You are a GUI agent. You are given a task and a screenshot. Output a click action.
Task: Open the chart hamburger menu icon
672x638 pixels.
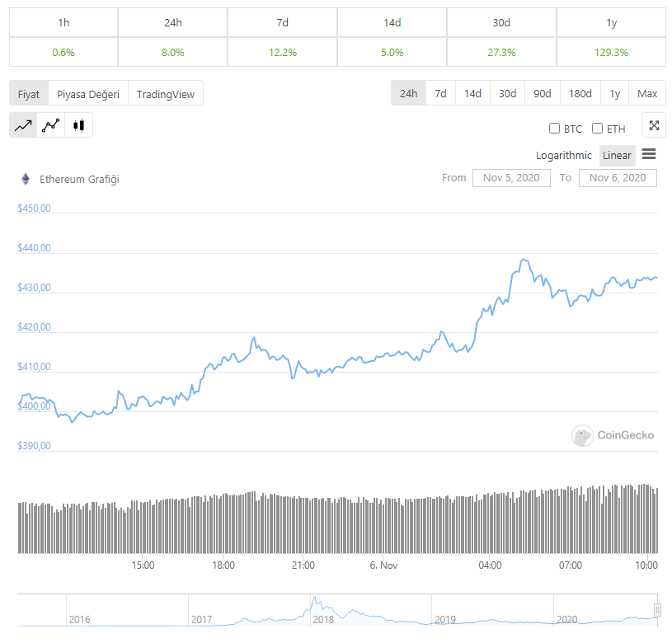click(649, 154)
